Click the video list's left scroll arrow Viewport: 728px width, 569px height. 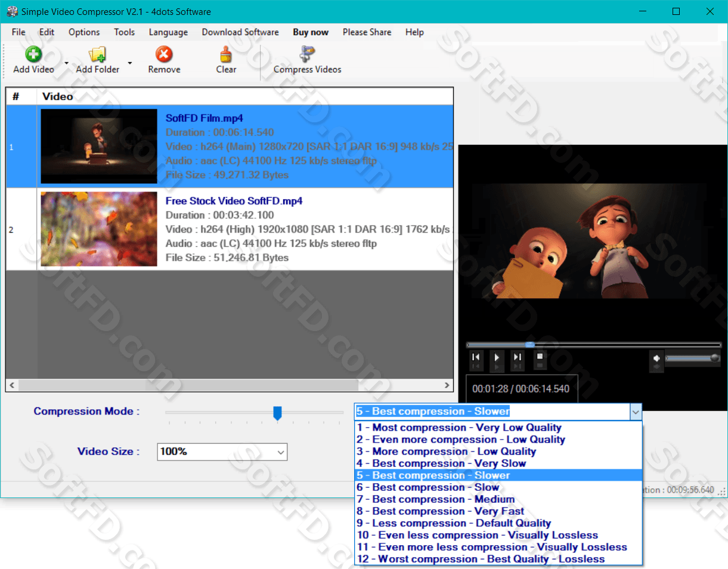12,386
